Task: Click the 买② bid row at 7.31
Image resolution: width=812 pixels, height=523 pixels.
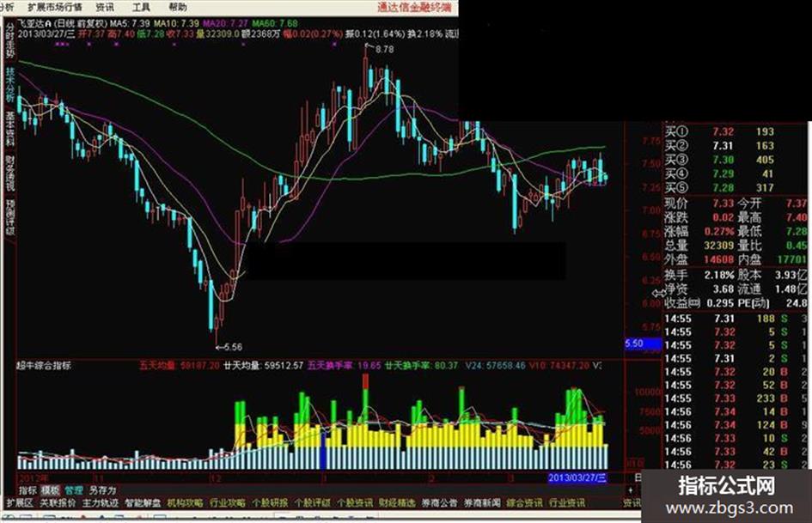Action: [720, 146]
